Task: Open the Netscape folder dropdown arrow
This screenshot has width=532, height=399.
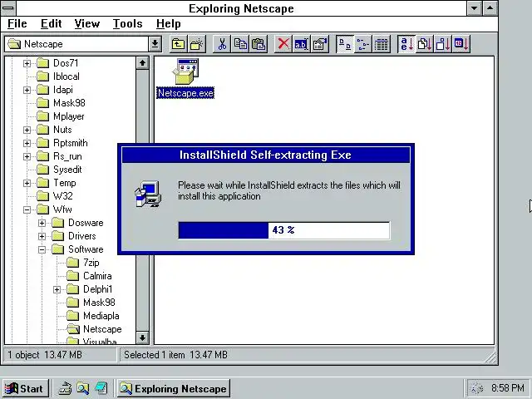Action: (x=155, y=44)
